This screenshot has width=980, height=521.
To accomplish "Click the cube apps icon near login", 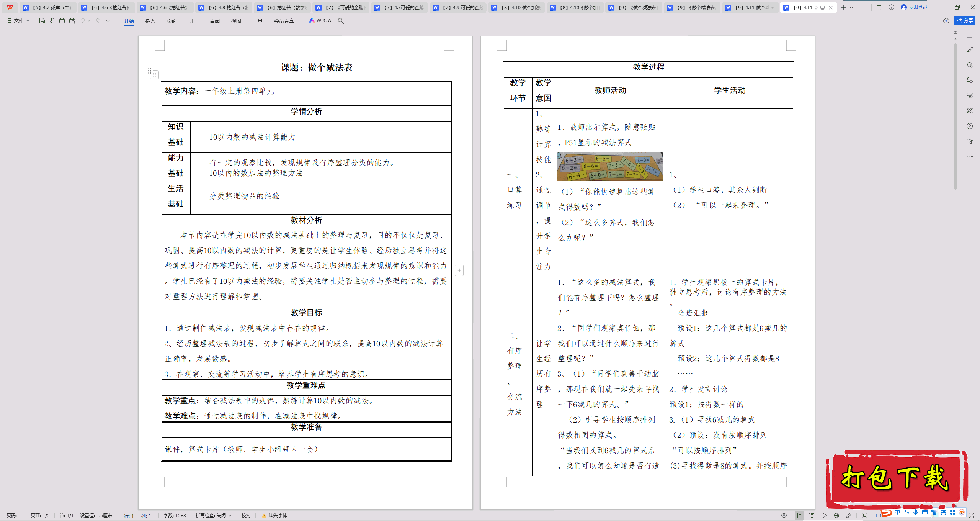I will pos(892,7).
